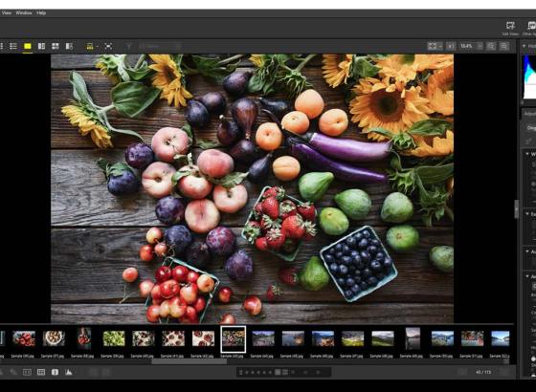
Task: Open the zoom ratio dropdown
Action: coord(480,46)
